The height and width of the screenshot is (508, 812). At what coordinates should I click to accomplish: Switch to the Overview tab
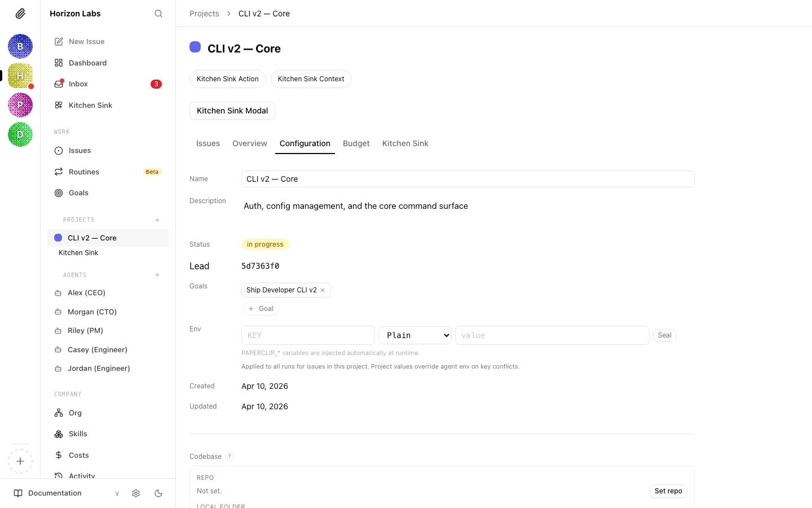250,143
